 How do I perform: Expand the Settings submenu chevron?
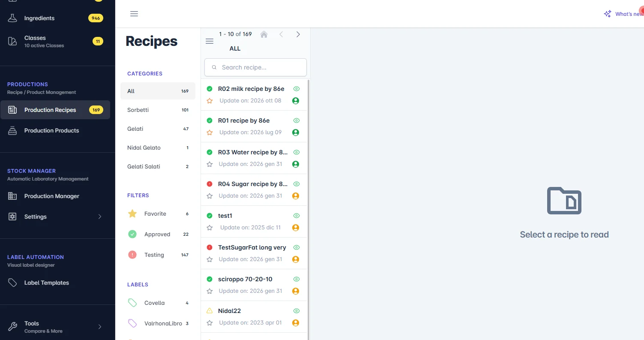tap(100, 217)
